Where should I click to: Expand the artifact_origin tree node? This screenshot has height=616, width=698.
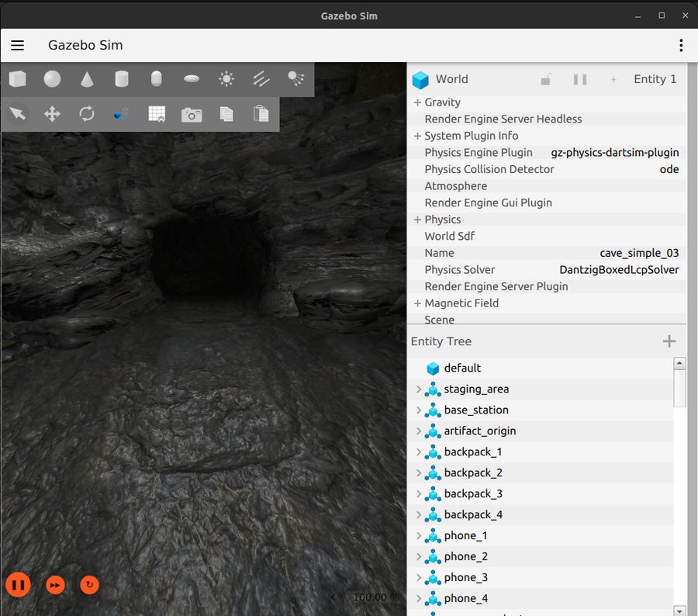(x=419, y=431)
